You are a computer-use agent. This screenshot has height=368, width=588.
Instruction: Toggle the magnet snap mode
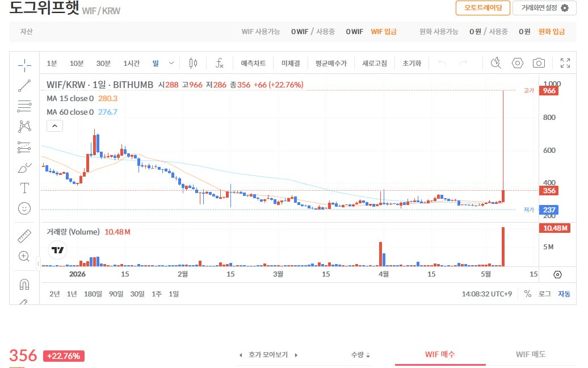click(x=24, y=285)
